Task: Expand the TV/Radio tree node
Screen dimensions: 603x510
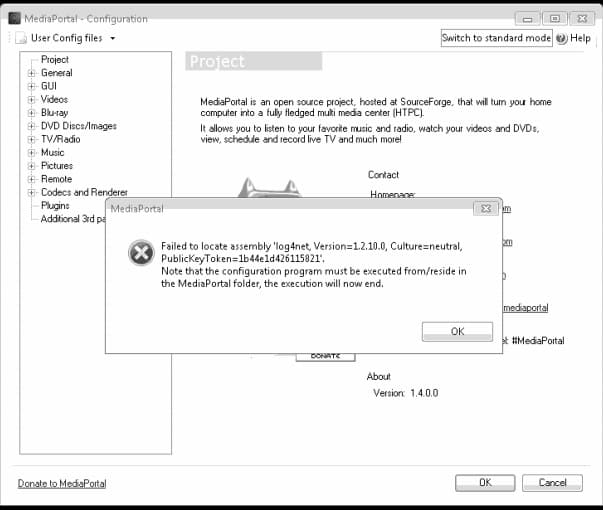Action: [x=32, y=139]
